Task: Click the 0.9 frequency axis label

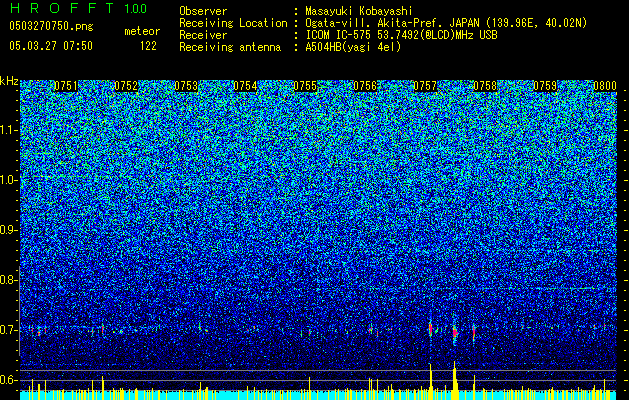Action: pos(8,230)
